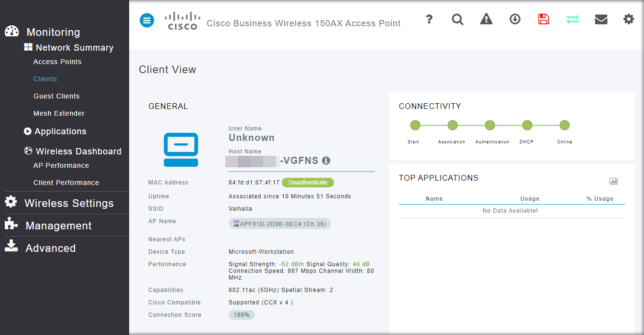Click the bar chart icon in Top Applications
644x335 pixels.
pos(613,181)
